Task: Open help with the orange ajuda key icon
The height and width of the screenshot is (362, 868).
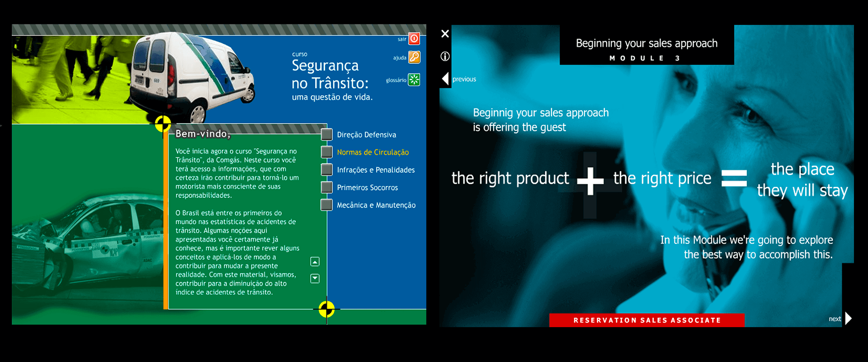Action: coord(414,57)
